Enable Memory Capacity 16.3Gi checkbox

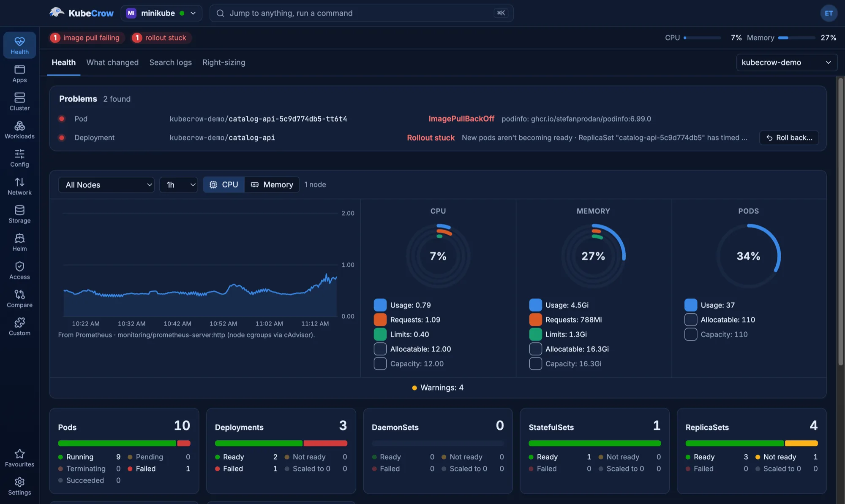click(535, 363)
